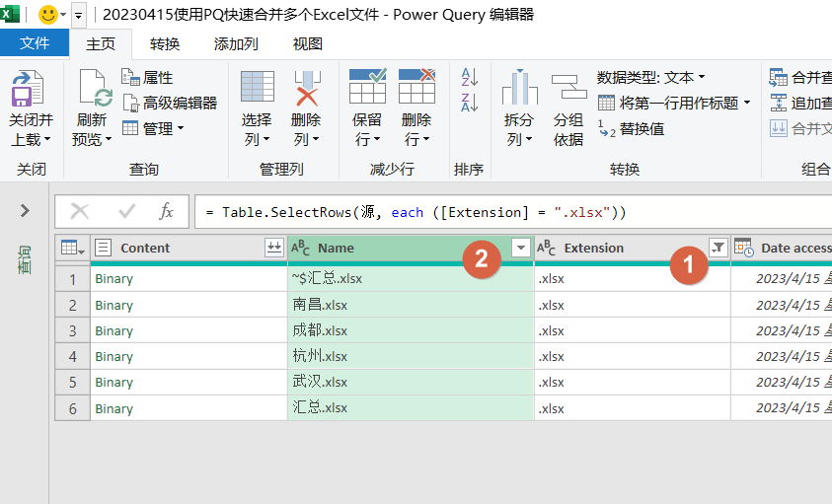The height and width of the screenshot is (504, 832).
Task: Click the Close & Load icon
Action: pos(28,89)
